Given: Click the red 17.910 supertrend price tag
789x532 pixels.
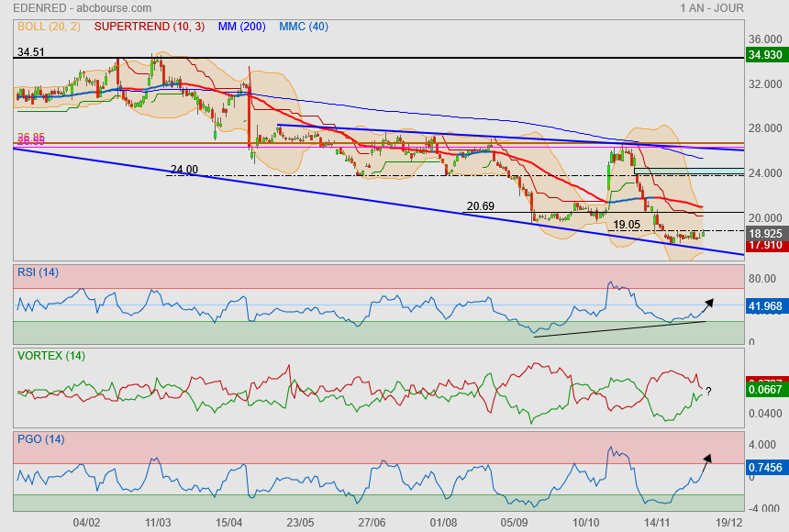Looking at the screenshot, I should [x=764, y=246].
